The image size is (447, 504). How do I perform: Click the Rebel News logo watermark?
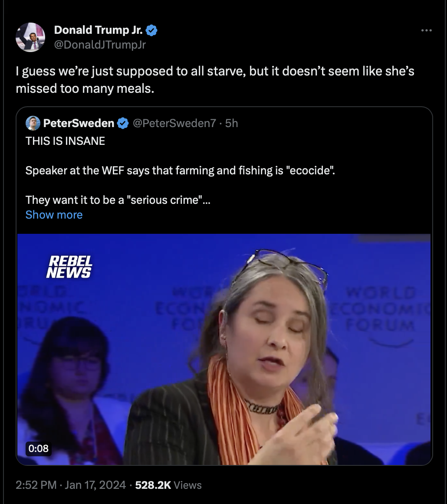[x=69, y=267]
